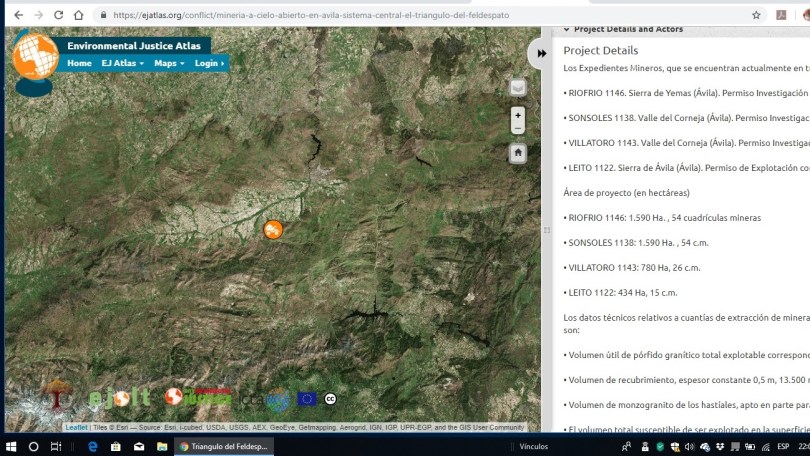Open network wifi status in tray
The width and height of the screenshot is (810, 456).
pos(766,447)
